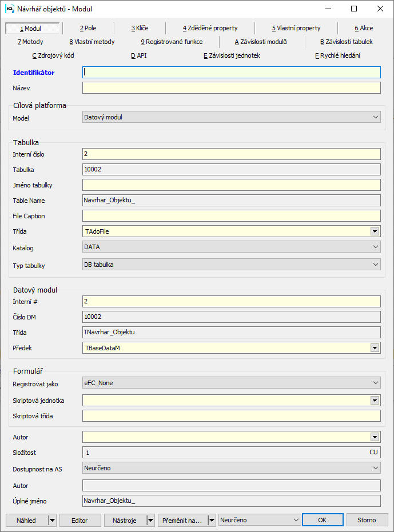Switch to the Zdrojový kód tab
Viewport: 394px width, 532px height.
53,55
